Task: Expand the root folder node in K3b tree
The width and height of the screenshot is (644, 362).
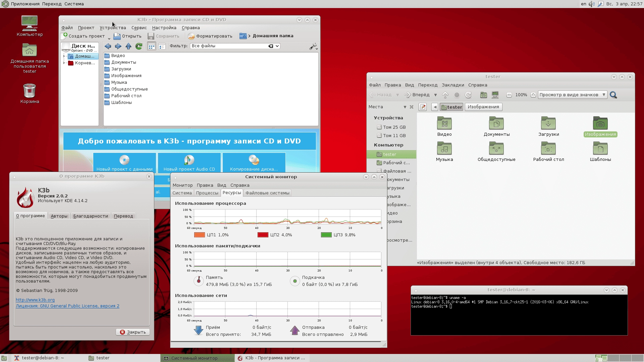Action: (x=64, y=63)
